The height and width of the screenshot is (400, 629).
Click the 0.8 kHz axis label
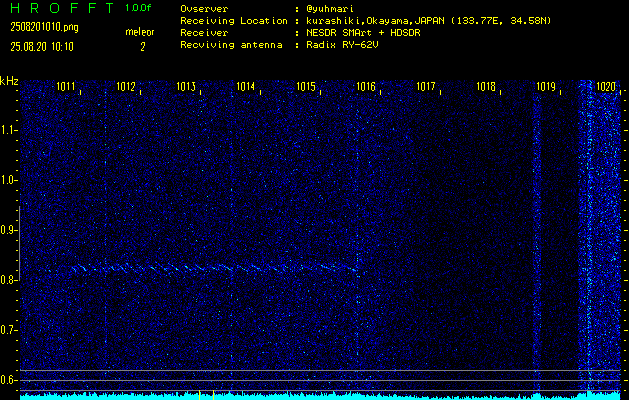(8, 280)
